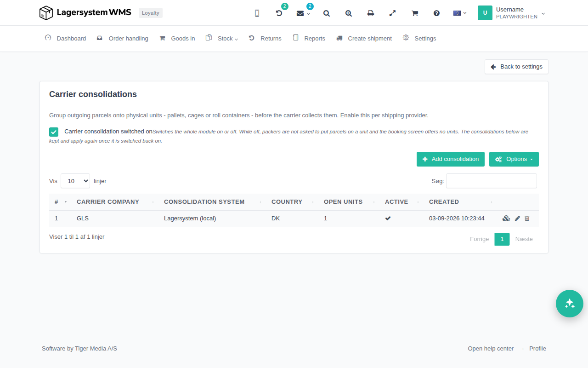Sort table by Created column header
The width and height of the screenshot is (588, 368).
click(x=461, y=202)
